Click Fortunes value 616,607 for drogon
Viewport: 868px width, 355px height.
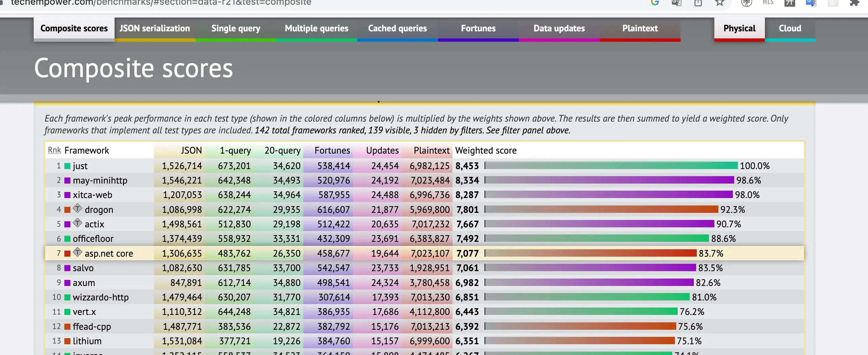pos(334,210)
